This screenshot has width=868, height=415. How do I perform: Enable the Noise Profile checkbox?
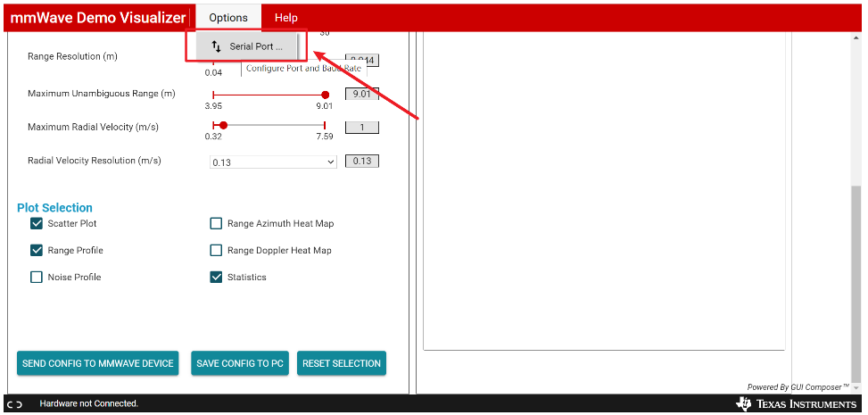pos(37,277)
